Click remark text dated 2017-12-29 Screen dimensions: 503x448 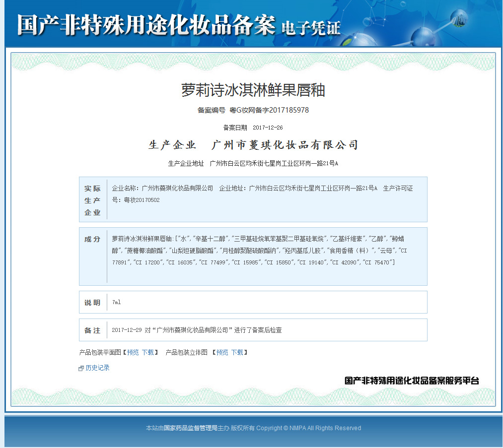[x=197, y=330]
